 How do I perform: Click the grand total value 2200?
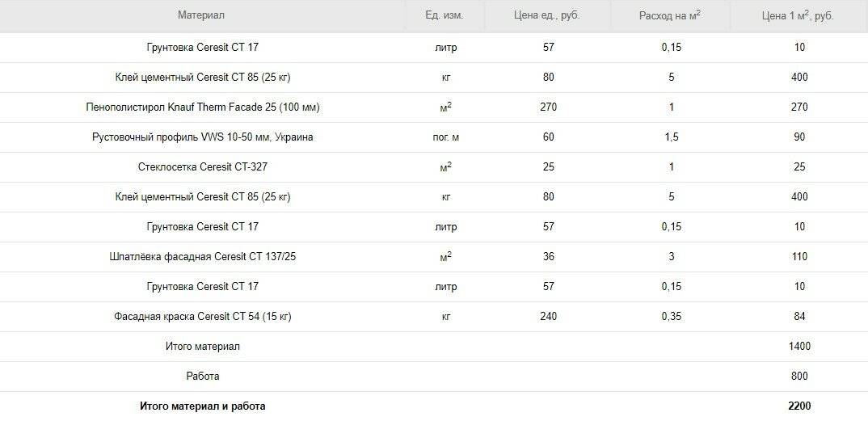pyautogui.click(x=799, y=406)
